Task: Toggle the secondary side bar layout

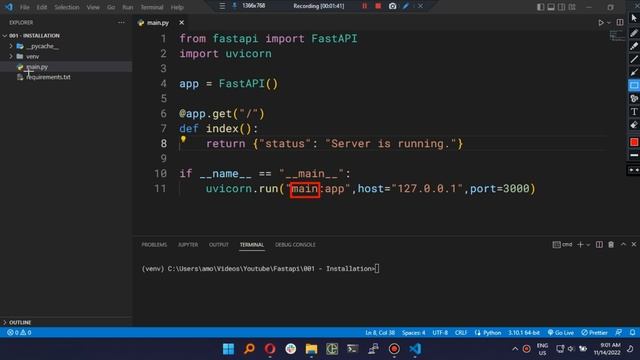Action: click(562, 7)
